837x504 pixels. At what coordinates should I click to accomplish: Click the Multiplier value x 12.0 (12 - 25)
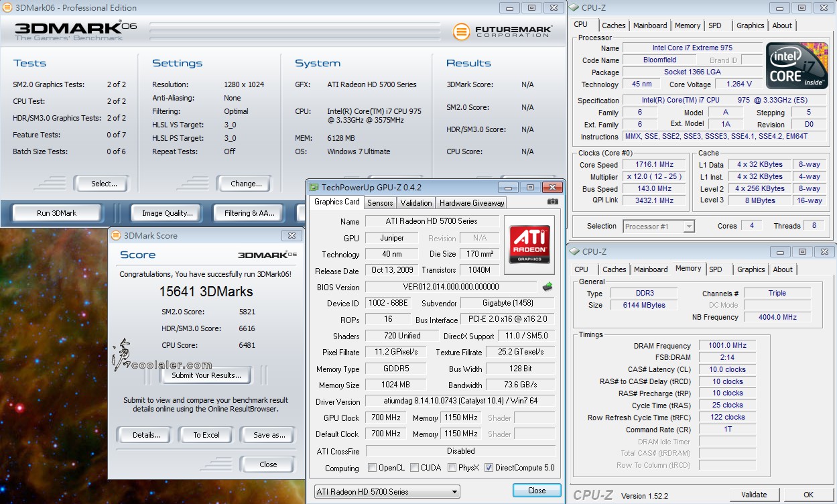655,176
